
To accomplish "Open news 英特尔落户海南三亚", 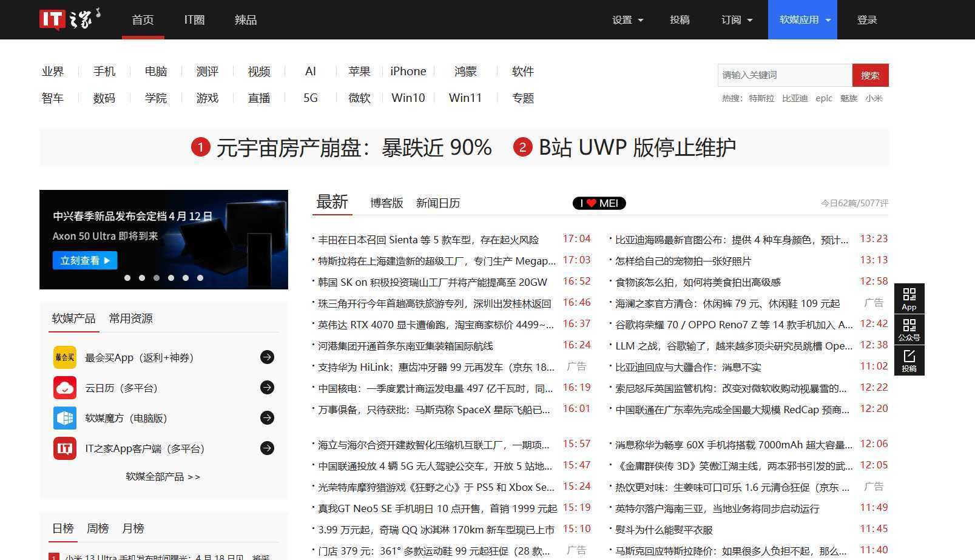I will 717,508.
